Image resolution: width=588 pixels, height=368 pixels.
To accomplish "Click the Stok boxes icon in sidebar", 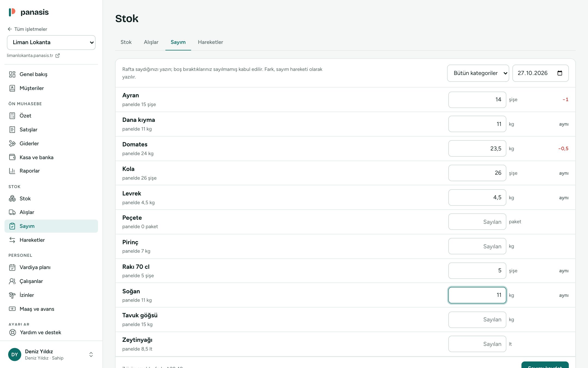I will (x=12, y=199).
